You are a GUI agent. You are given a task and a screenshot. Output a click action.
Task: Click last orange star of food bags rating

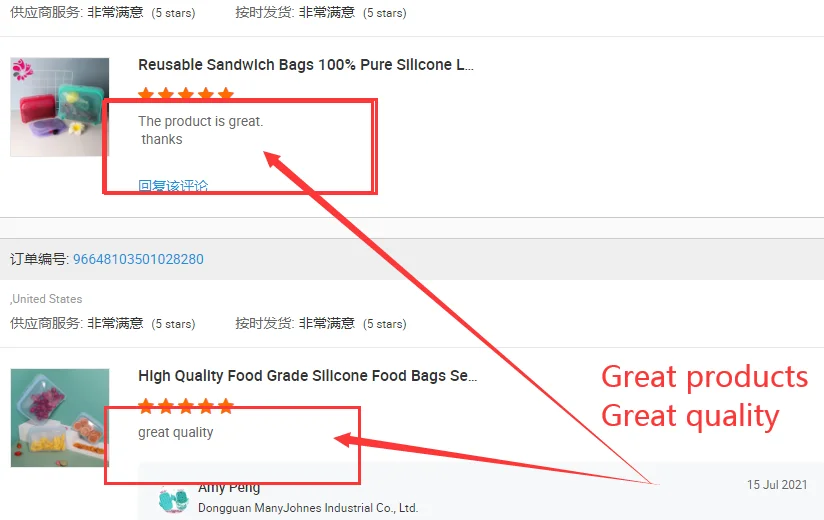(226, 406)
